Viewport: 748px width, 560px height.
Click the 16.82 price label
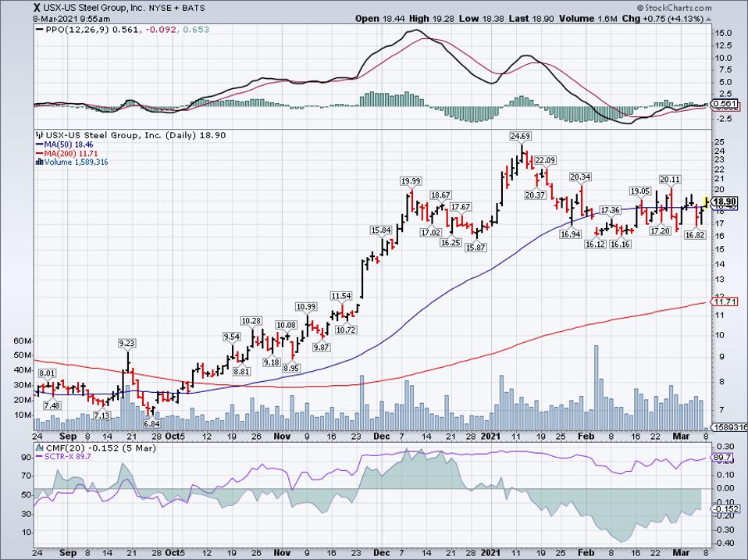(x=695, y=235)
